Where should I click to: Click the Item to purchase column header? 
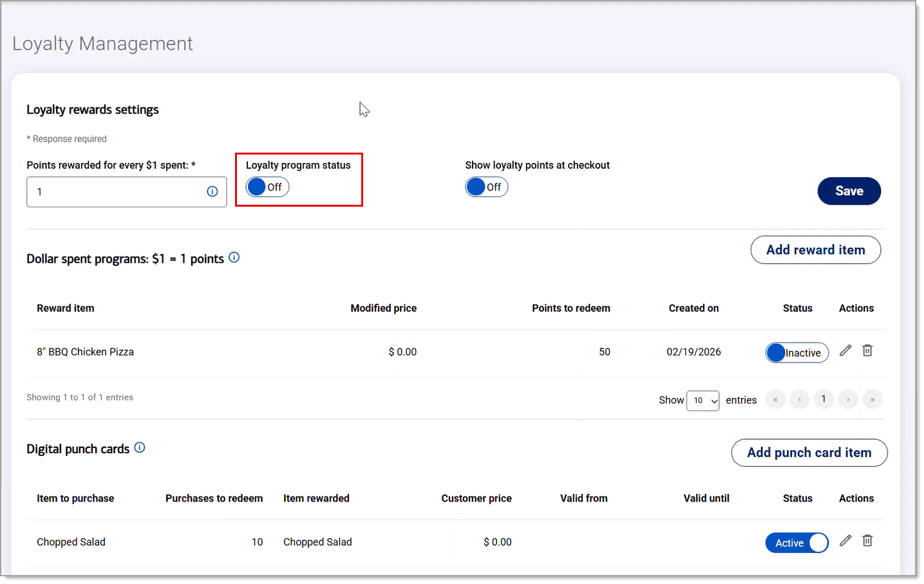coord(75,498)
